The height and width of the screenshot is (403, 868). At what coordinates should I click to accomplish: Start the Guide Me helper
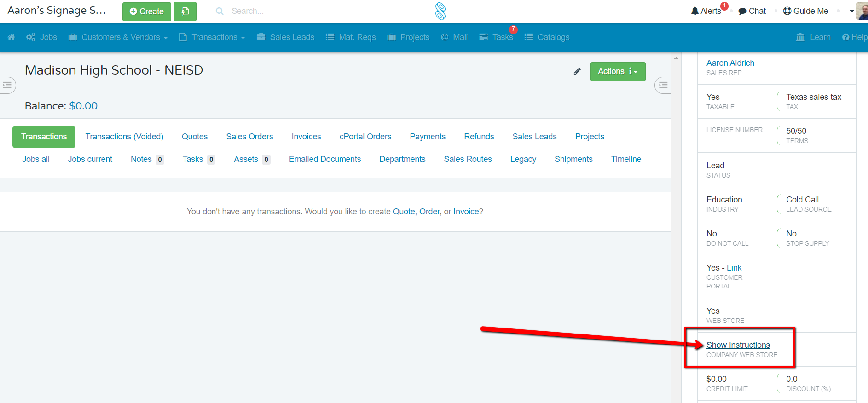[805, 11]
